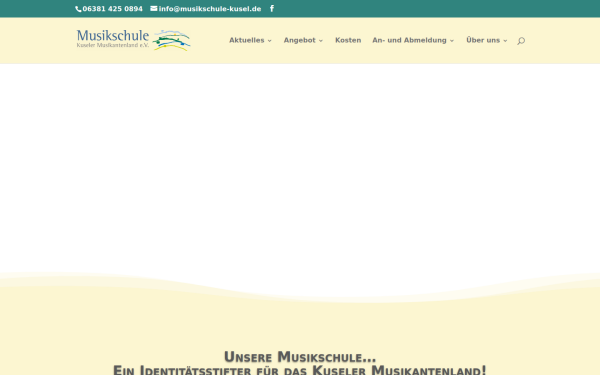The width and height of the screenshot is (600, 375).
Task: Click email info@musikschule-kusel.de
Action: pyautogui.click(x=210, y=9)
